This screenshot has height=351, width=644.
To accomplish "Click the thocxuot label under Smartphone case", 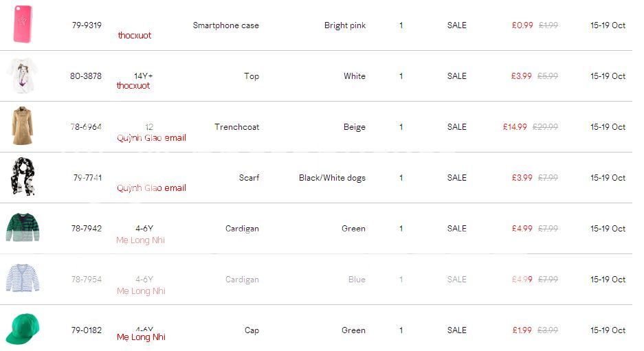I will (x=134, y=35).
